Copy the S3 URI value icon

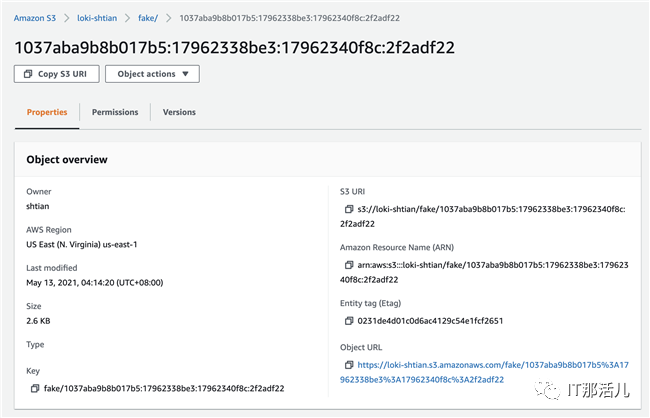coord(349,209)
